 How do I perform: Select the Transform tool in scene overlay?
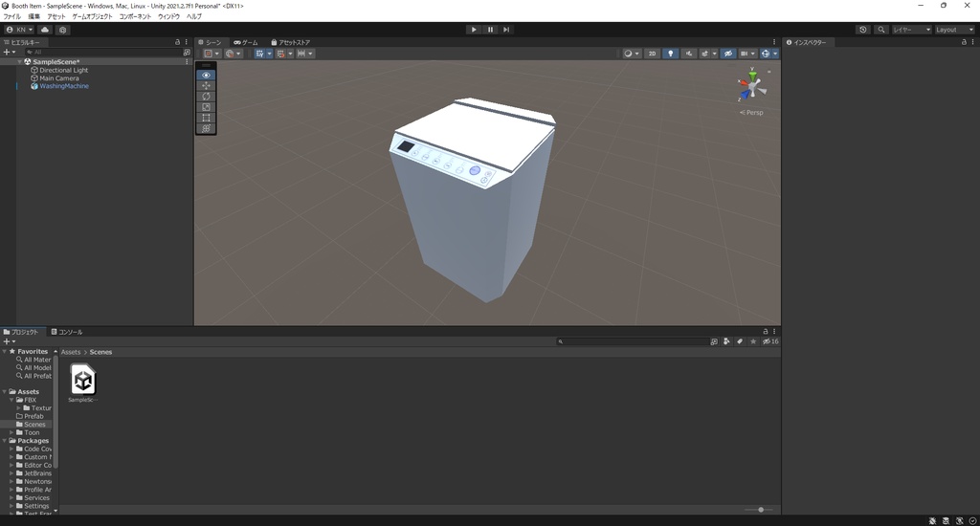tap(207, 128)
